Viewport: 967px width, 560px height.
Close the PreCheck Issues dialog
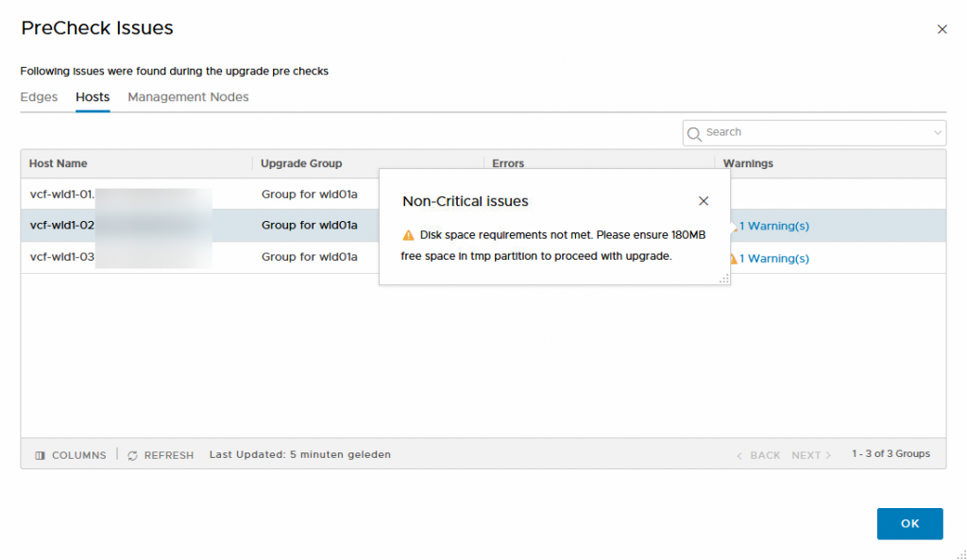pos(942,29)
